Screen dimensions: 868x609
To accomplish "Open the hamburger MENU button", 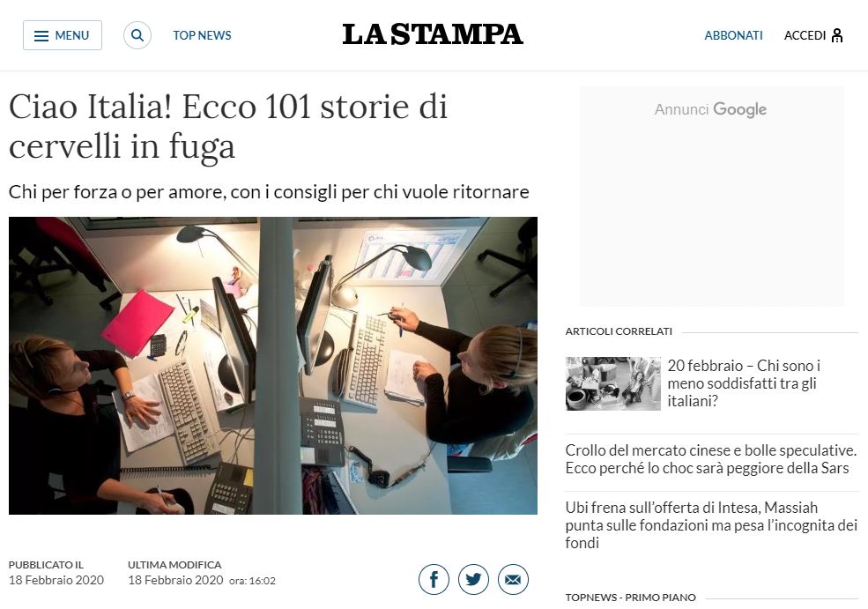I will tap(63, 35).
